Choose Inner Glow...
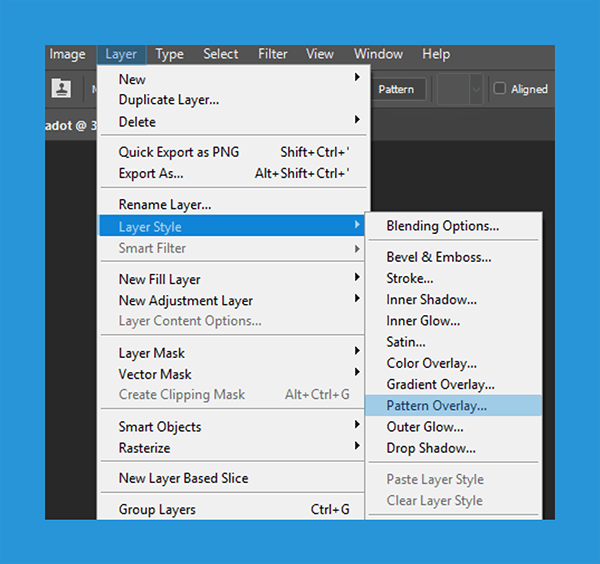This screenshot has height=564, width=600. click(454, 321)
